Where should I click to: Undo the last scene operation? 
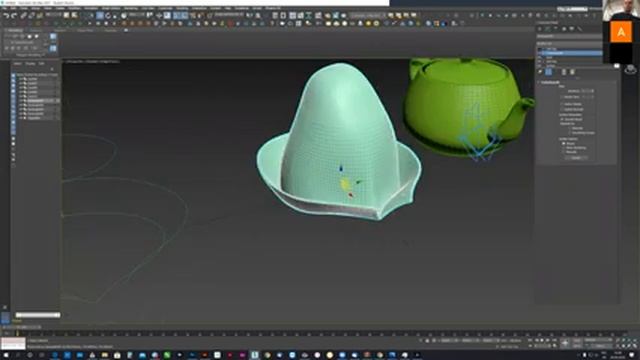click(7, 16)
